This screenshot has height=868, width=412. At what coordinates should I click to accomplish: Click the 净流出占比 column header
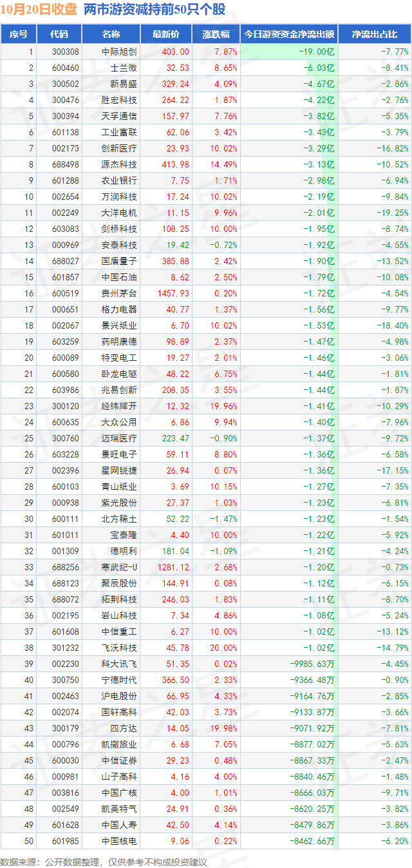(375, 34)
